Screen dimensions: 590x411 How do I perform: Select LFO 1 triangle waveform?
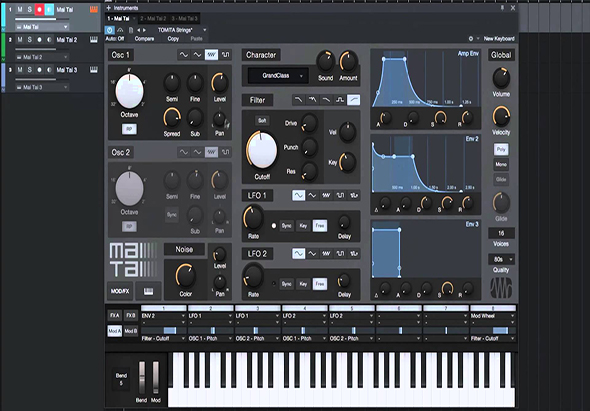coord(312,195)
